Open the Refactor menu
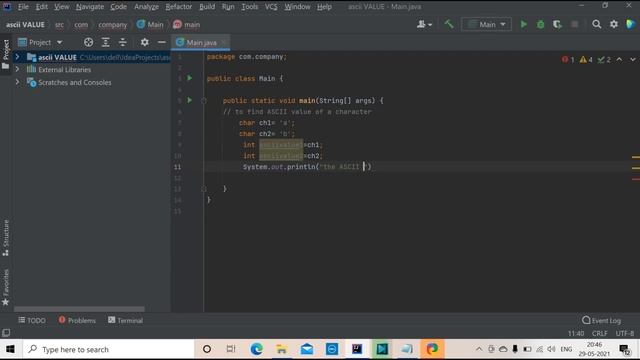Screen dimensions: 640x360 tap(179, 7)
